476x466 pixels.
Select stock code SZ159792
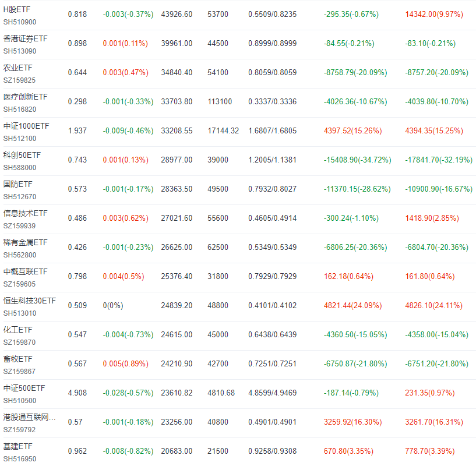(x=19, y=430)
